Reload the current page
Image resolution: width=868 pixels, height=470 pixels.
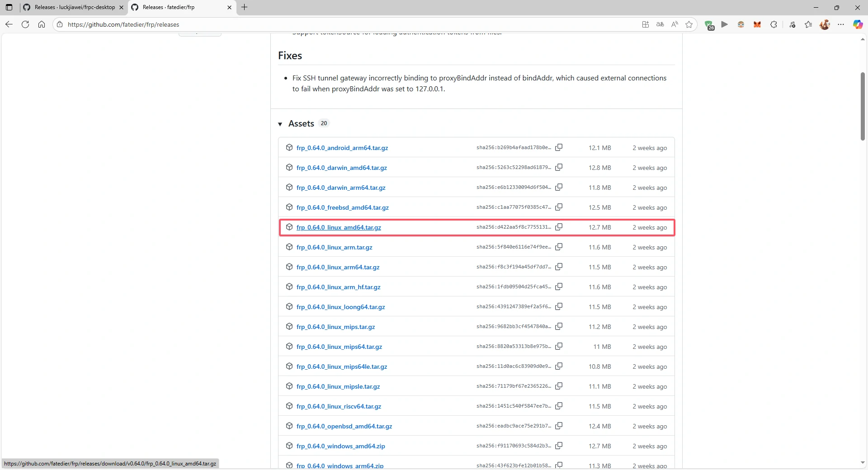click(25, 24)
